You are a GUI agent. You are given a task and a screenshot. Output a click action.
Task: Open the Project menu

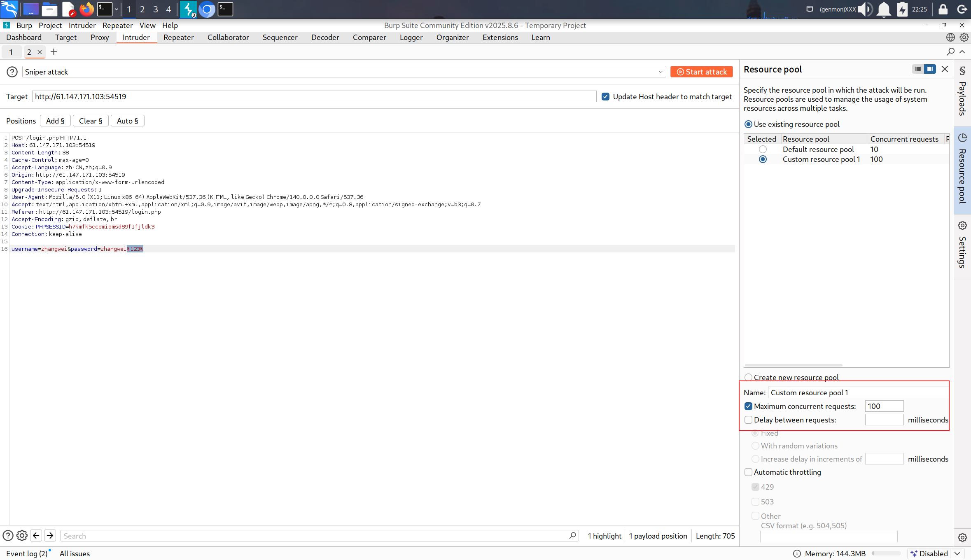coord(50,26)
